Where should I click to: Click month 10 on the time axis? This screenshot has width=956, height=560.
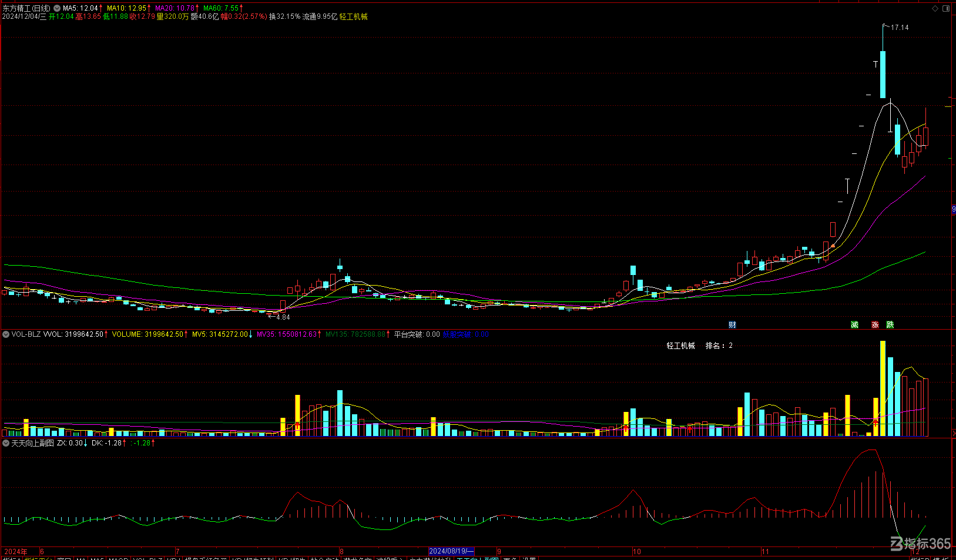(x=637, y=552)
